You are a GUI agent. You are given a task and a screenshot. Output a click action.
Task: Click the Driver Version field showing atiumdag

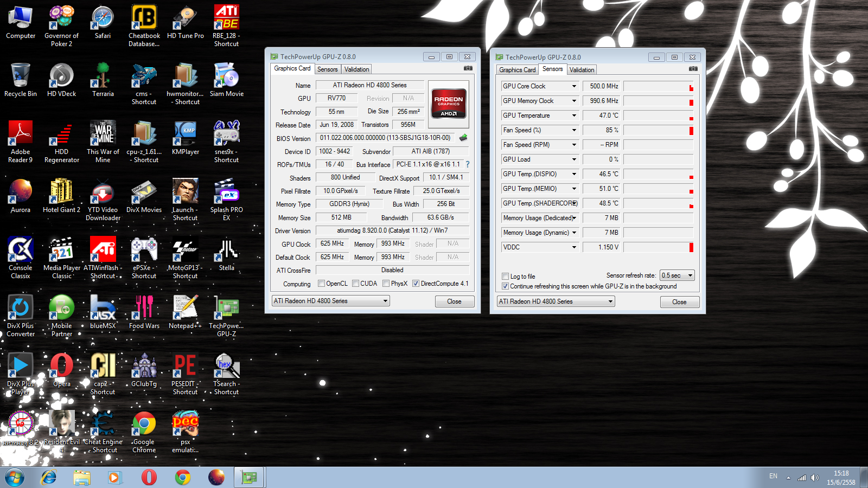392,230
